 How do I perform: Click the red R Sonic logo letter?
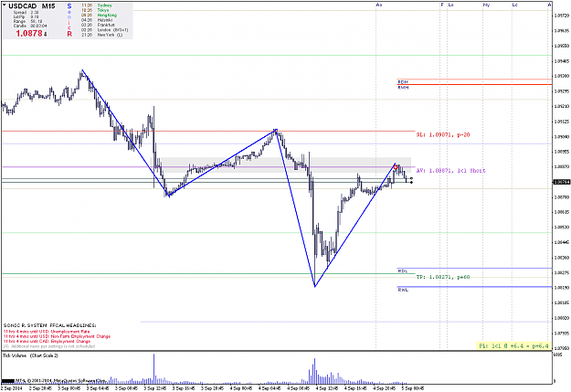(x=69, y=34)
